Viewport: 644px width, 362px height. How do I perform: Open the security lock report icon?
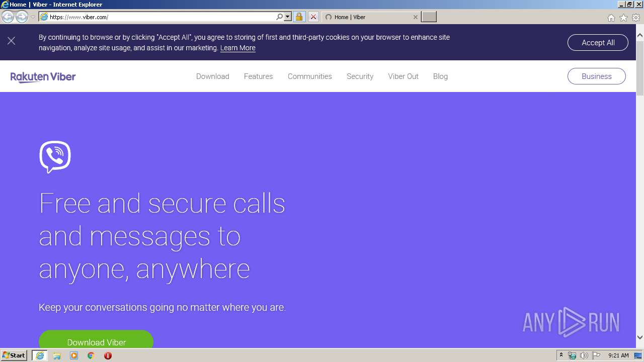(x=299, y=17)
